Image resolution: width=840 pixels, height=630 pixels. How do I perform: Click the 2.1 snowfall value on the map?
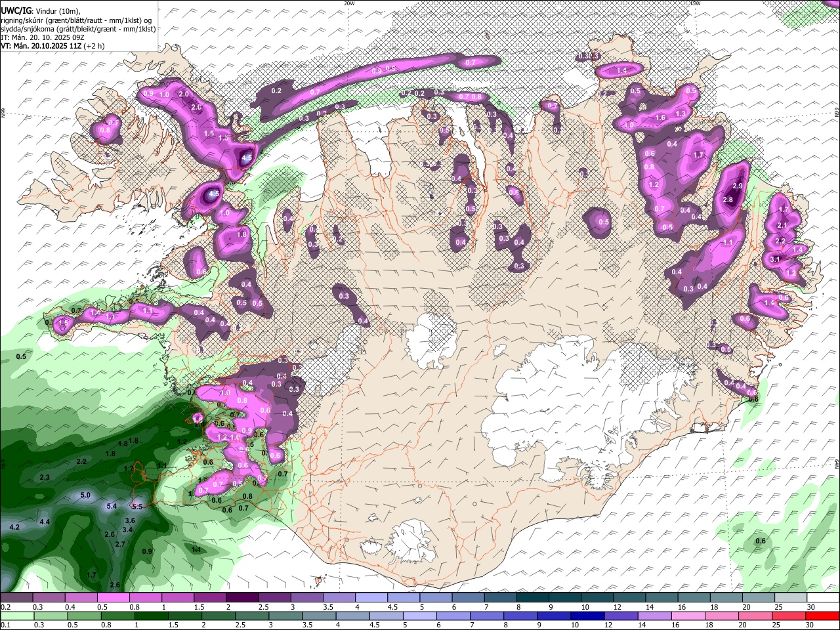(782, 225)
